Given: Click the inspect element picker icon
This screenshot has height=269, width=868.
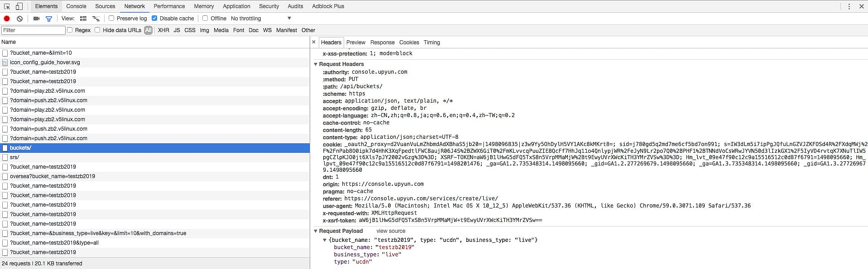Looking at the screenshot, I should click(7, 6).
